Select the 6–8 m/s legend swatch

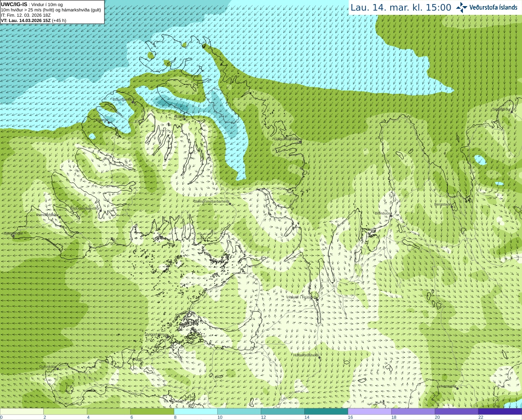point(152,411)
